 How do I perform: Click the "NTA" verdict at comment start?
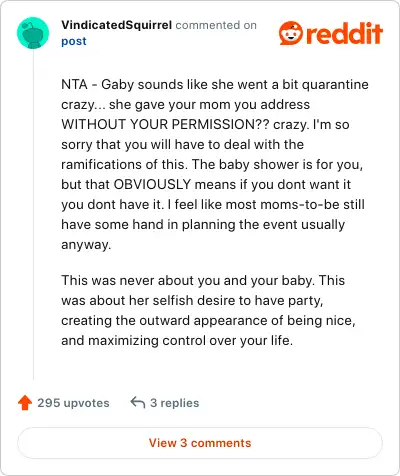pos(74,84)
